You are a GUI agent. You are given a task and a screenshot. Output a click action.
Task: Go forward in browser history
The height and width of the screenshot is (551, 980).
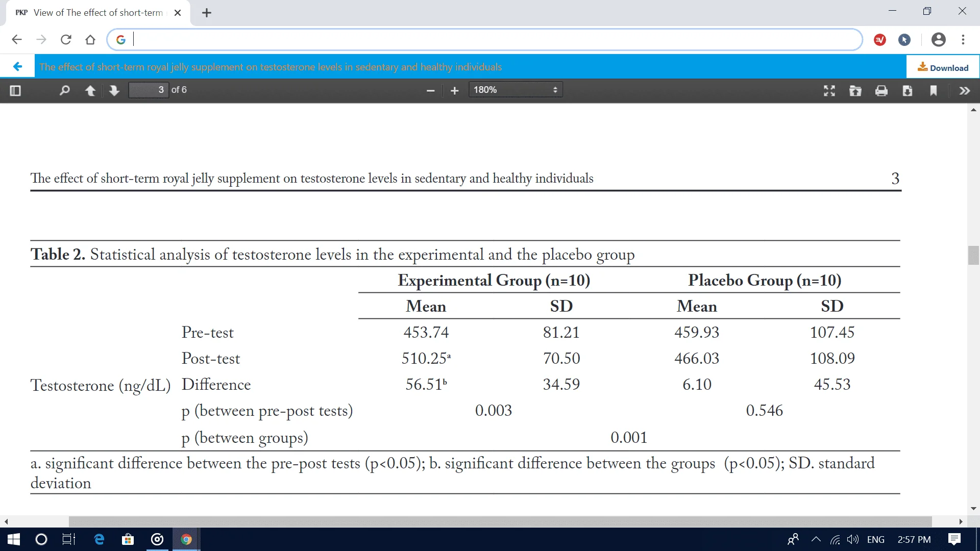click(x=41, y=40)
